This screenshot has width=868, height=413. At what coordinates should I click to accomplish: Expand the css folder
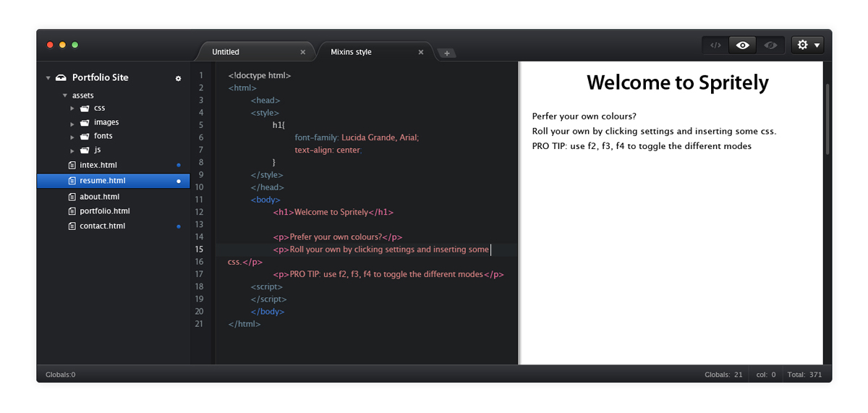pos(72,108)
